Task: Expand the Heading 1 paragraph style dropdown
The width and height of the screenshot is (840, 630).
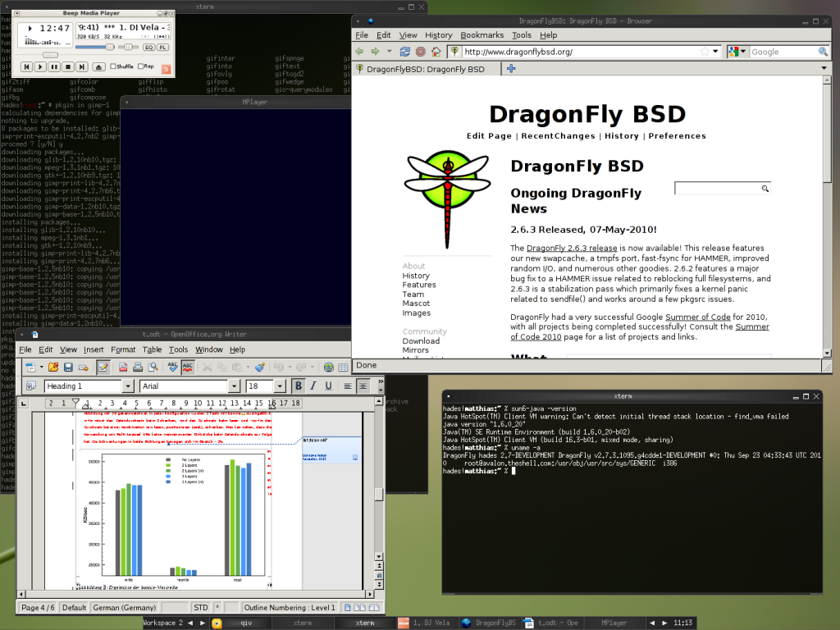Action: click(x=127, y=386)
